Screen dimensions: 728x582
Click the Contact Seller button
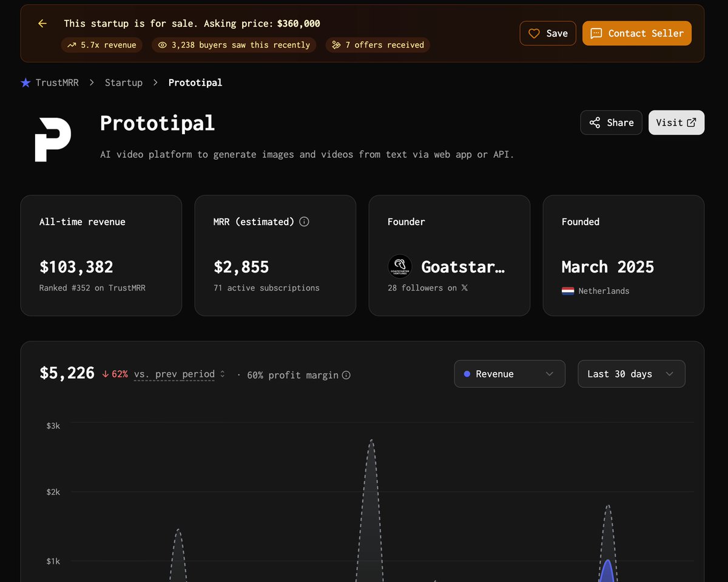tap(637, 33)
